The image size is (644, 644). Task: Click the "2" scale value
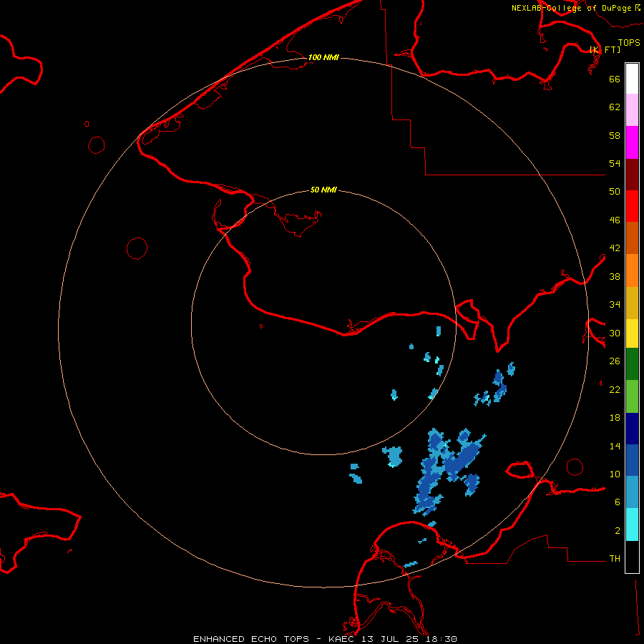point(617,531)
